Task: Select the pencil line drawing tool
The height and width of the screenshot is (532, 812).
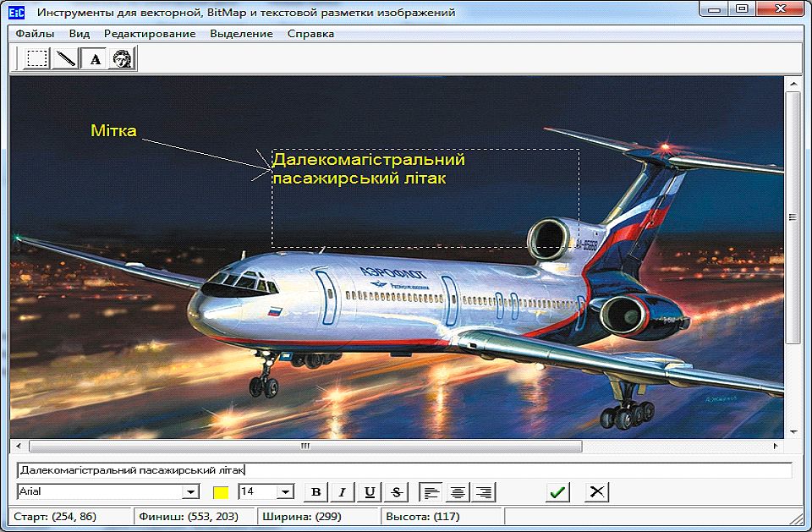Action: [65, 59]
